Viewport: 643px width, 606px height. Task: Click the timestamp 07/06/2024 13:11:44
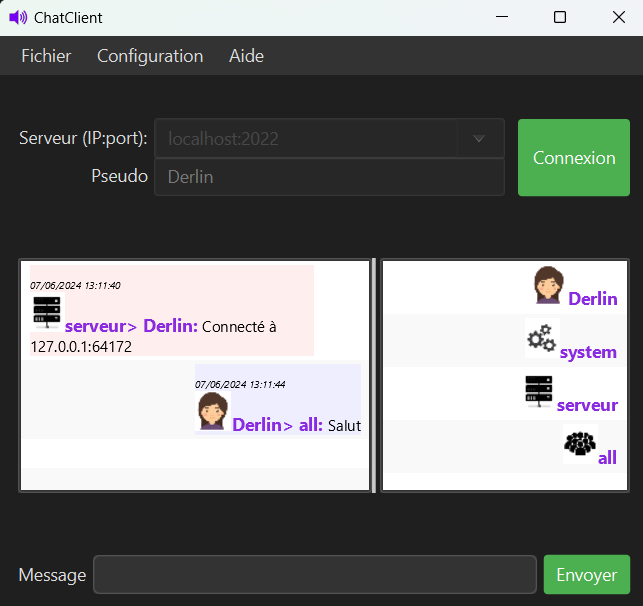(240, 385)
